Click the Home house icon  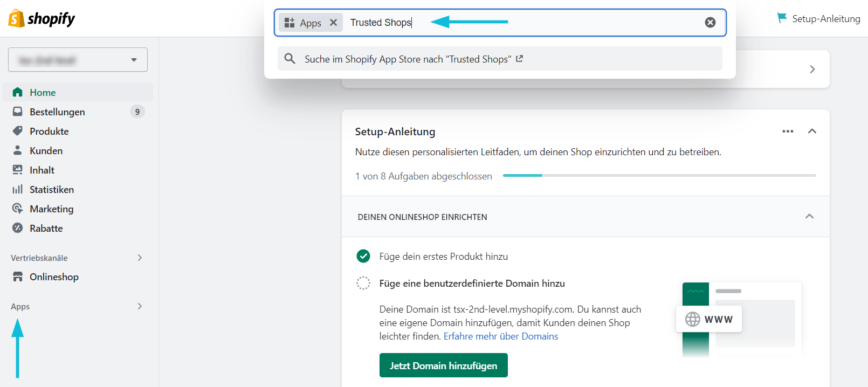[18, 92]
